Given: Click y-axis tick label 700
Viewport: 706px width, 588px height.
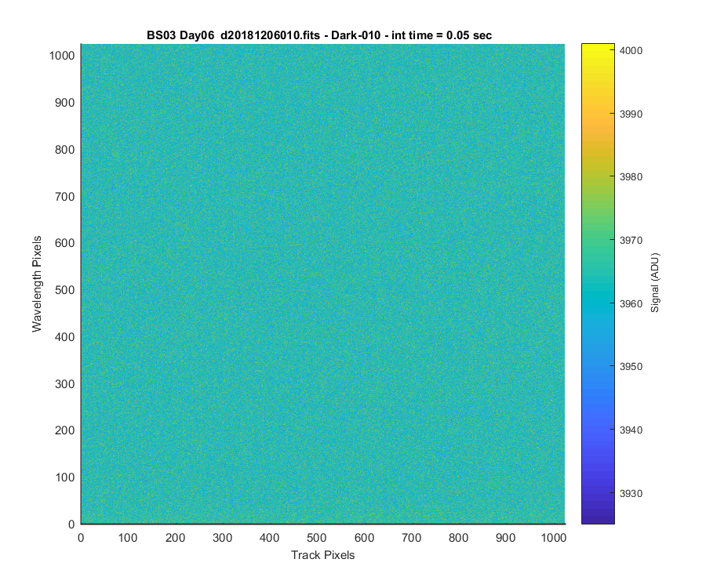Looking at the screenshot, I should tap(65, 197).
